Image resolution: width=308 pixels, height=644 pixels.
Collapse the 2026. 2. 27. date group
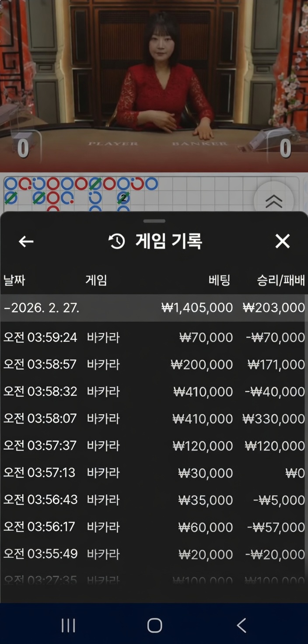click(42, 308)
